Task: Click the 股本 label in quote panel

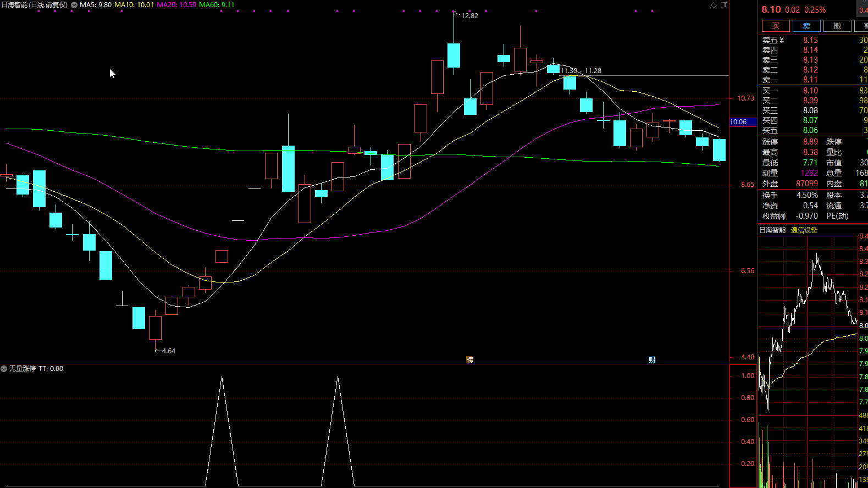Action: click(x=834, y=195)
